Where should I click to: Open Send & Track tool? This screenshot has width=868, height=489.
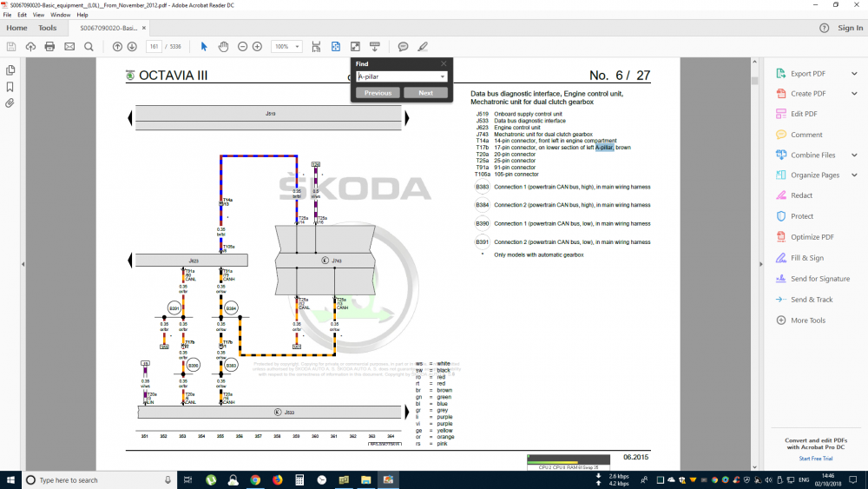812,300
